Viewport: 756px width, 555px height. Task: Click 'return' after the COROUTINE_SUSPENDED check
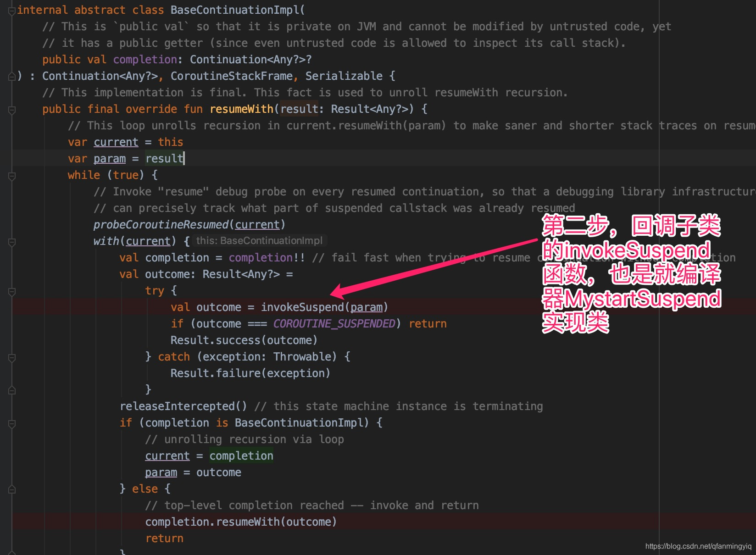tap(428, 324)
